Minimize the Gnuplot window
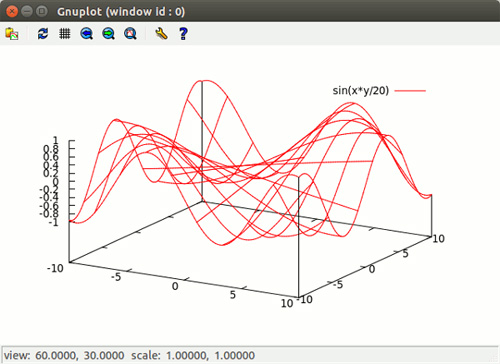 point(27,11)
